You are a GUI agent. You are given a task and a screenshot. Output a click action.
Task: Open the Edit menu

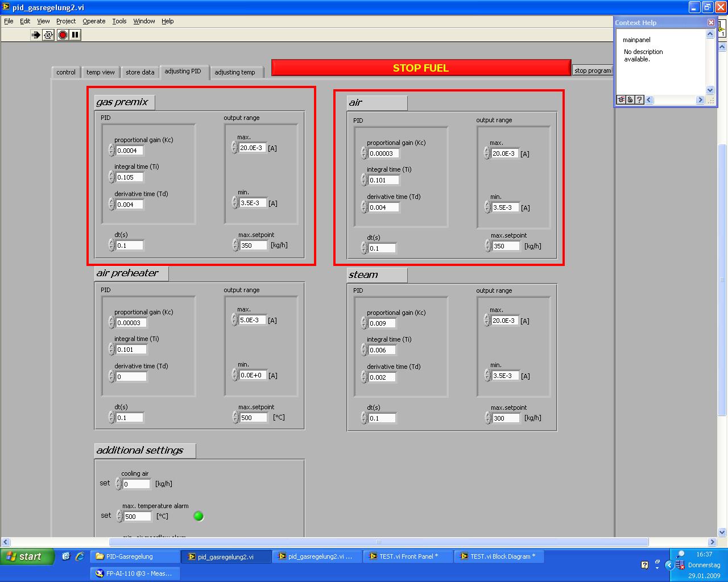tap(25, 21)
